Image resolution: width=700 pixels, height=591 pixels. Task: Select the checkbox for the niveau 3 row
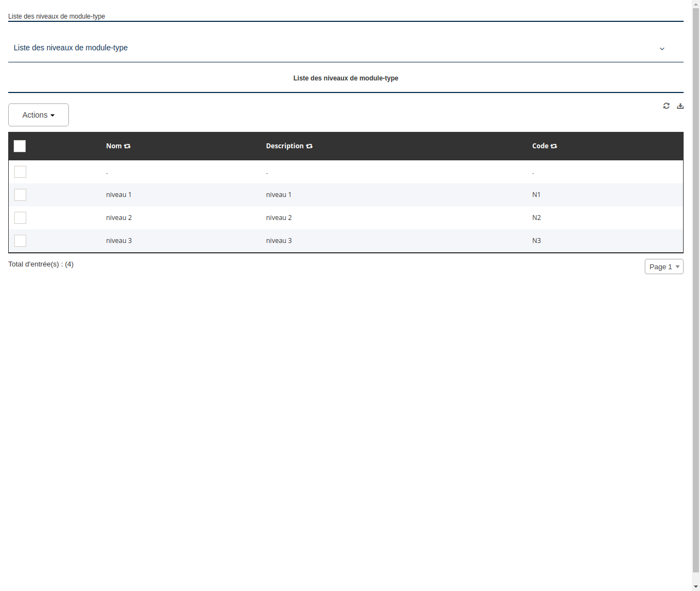click(20, 241)
